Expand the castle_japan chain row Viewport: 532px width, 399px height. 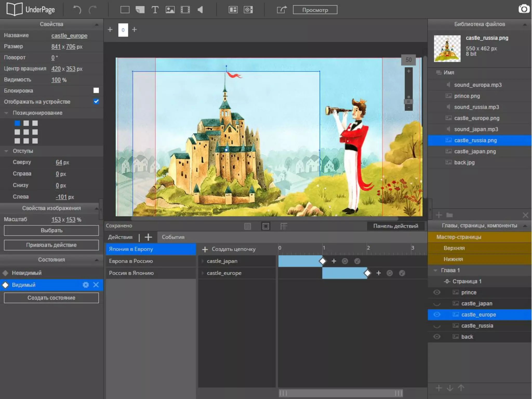(x=203, y=261)
